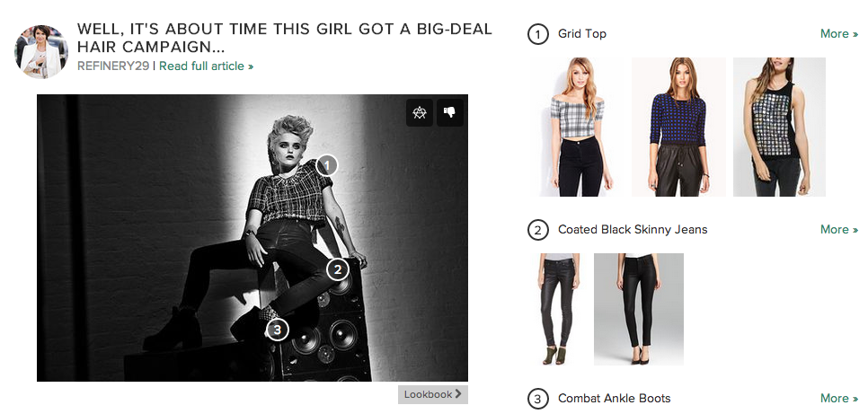Screen dimensions: 868x414
Task: Open the blue grid sweater product
Action: (678, 127)
